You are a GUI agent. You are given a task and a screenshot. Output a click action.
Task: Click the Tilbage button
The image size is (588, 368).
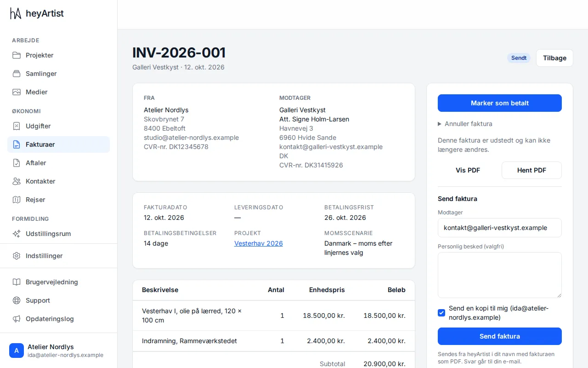click(x=554, y=58)
